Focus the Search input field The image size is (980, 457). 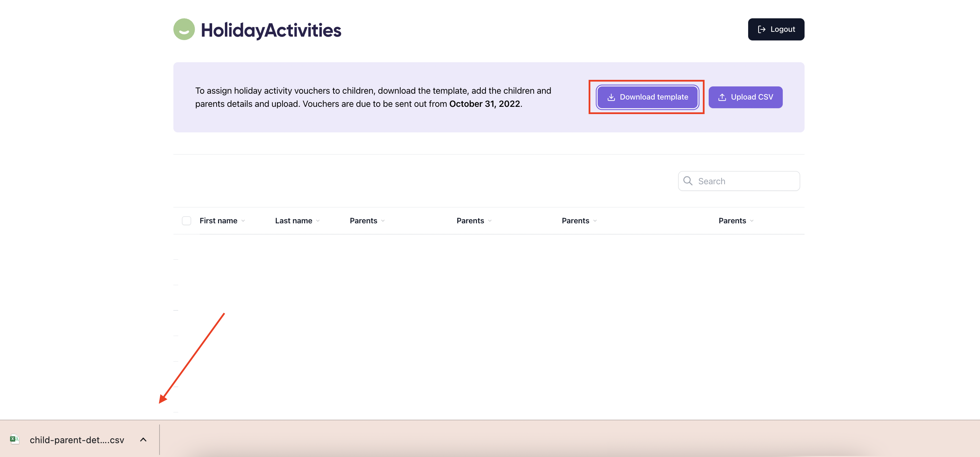pos(738,181)
